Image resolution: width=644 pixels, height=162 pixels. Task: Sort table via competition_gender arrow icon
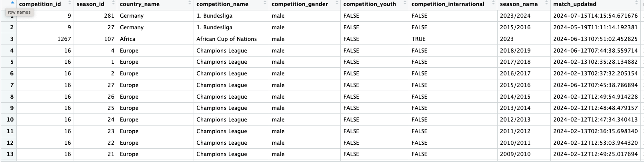click(x=336, y=4)
